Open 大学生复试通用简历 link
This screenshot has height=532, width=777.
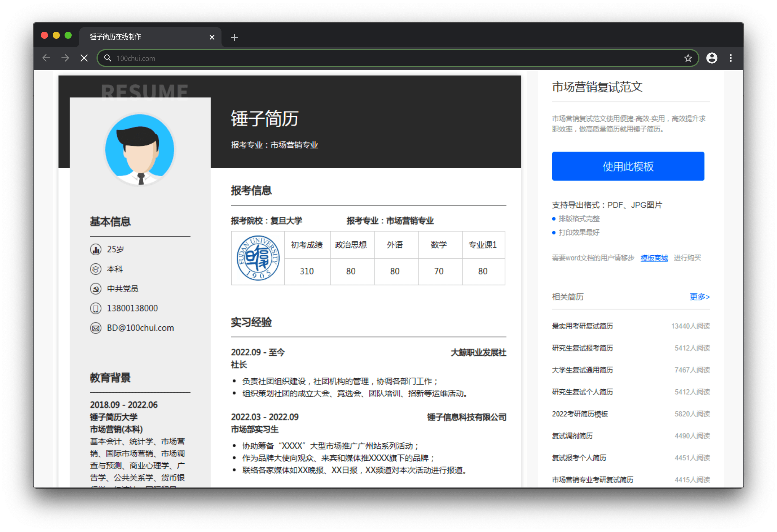click(582, 370)
